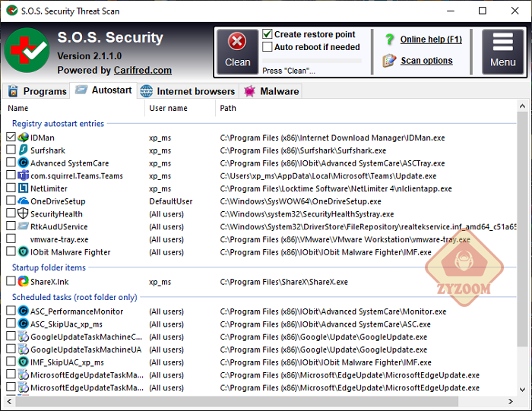This screenshot has width=532, height=411.
Task: Check the ASC_PerformanceMonitor checkbox
Action: tap(11, 310)
